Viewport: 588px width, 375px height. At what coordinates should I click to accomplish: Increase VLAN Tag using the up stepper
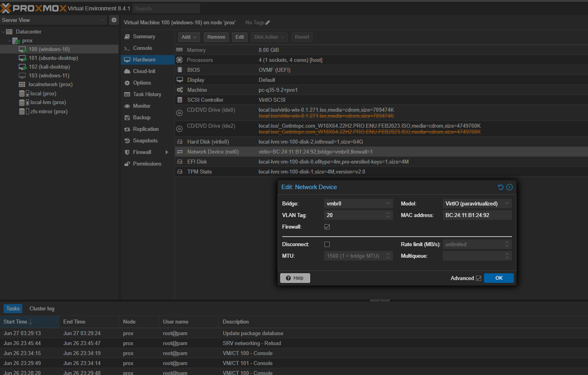click(388, 213)
